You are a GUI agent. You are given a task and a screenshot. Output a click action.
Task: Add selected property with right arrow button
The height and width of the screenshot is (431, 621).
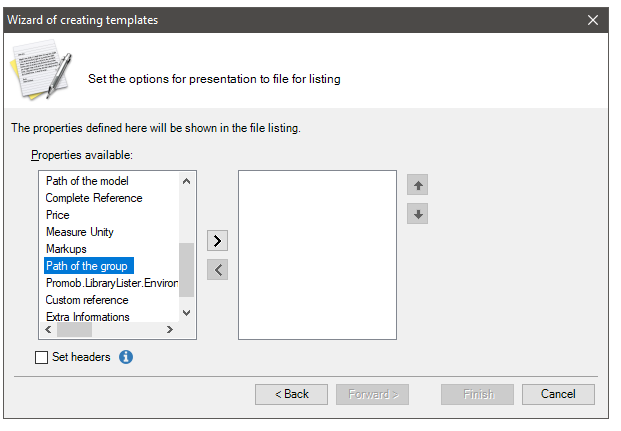click(x=217, y=240)
